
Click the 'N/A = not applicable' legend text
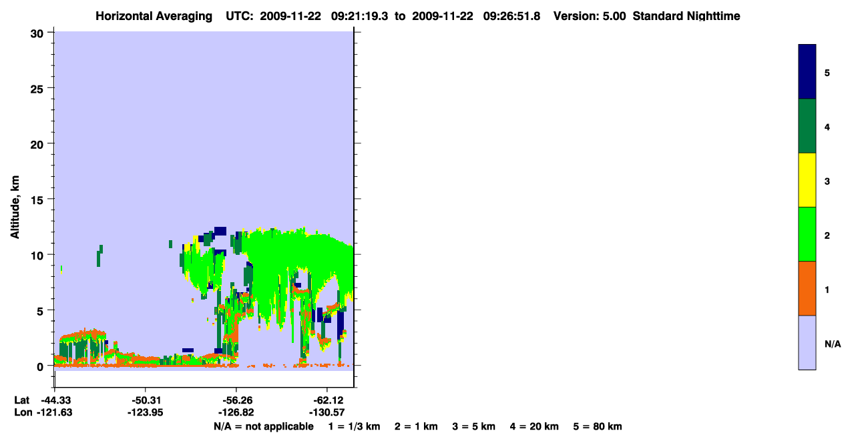pyautogui.click(x=264, y=426)
